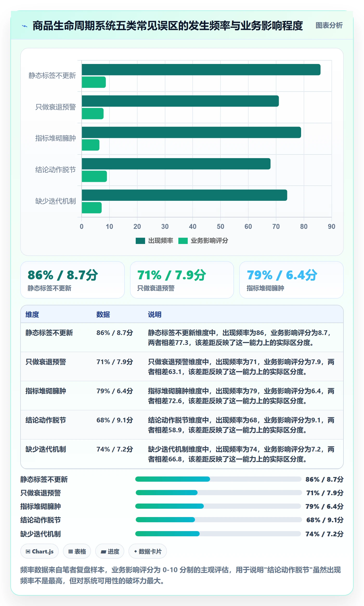Select the 数据卡片 tag chip
Screen dimensions: 364x606
click(148, 551)
